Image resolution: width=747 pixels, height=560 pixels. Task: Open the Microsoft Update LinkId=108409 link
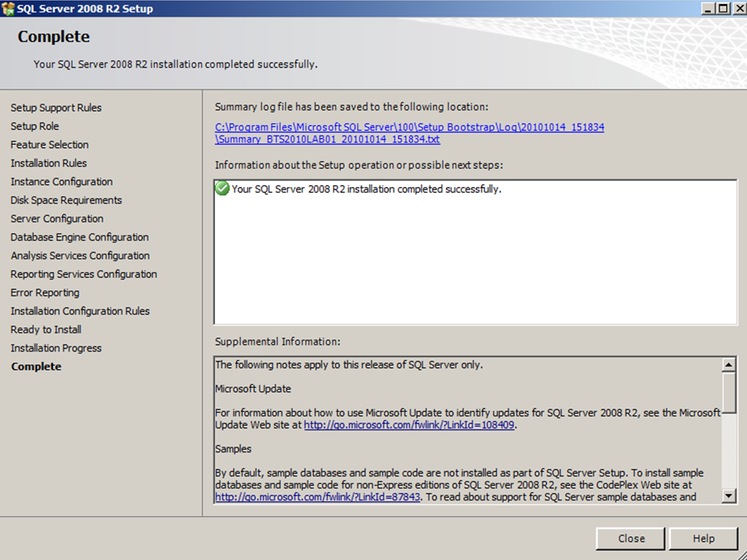tap(409, 424)
